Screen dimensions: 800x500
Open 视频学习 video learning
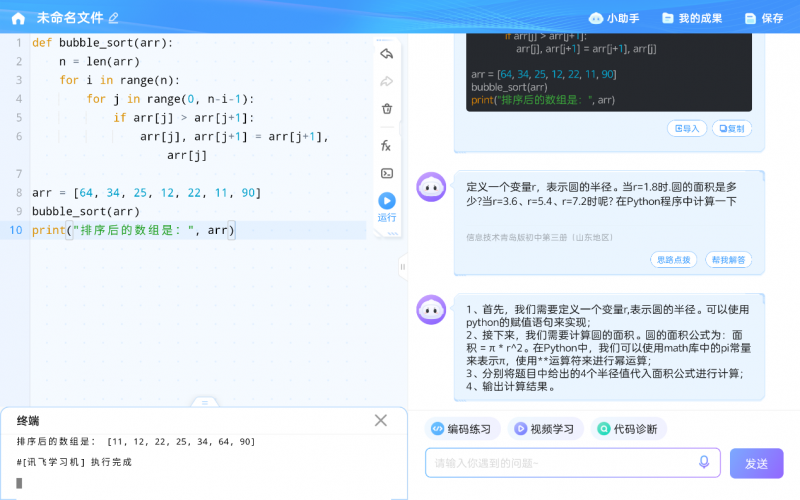[545, 429]
